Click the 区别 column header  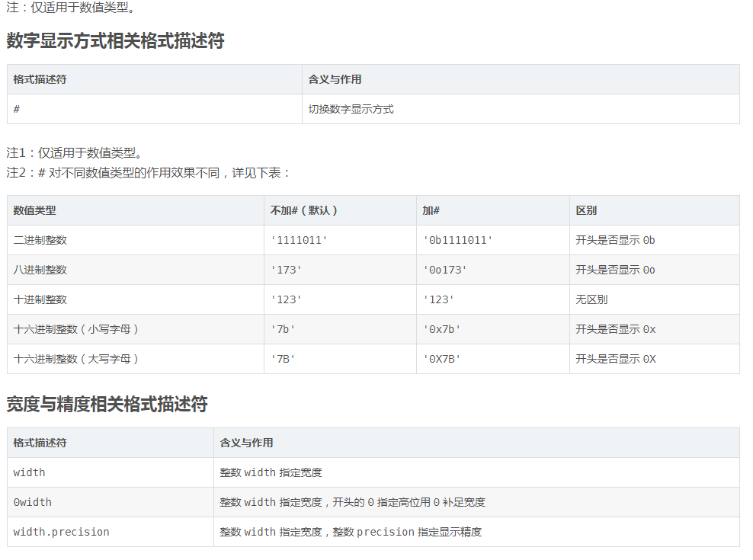click(586, 210)
